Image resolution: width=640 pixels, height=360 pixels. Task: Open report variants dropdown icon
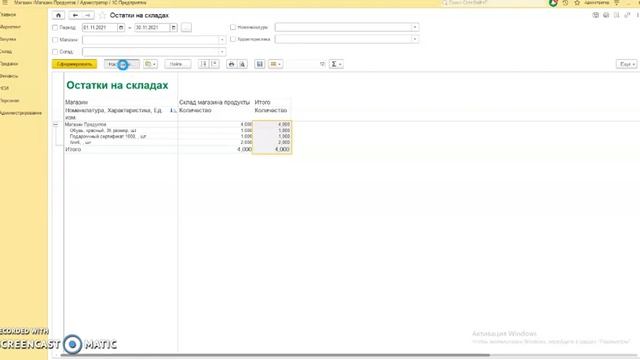(x=150, y=64)
